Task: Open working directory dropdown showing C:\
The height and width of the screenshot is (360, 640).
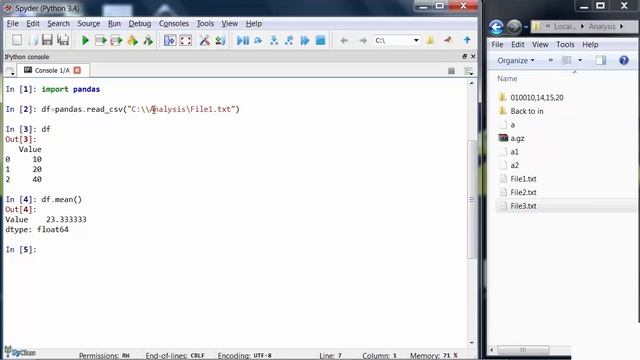Action: tap(397, 40)
